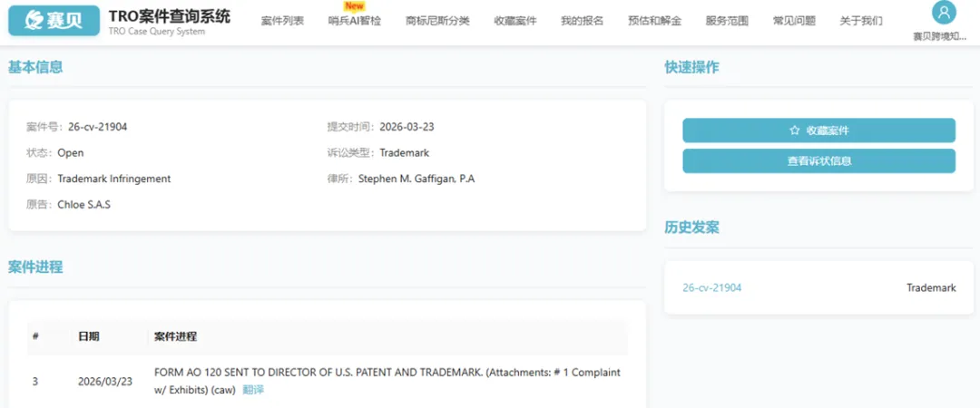
Task: Click the 快速操作 section heading
Action: click(691, 67)
